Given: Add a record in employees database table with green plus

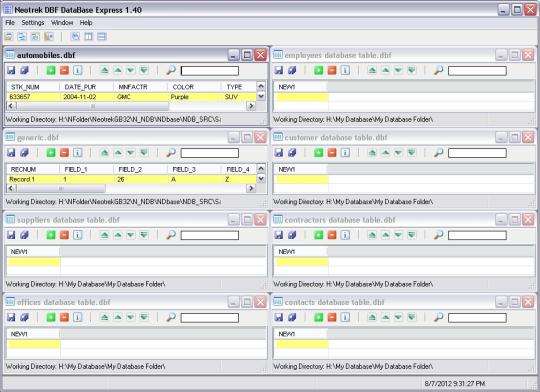Looking at the screenshot, I should 319,70.
